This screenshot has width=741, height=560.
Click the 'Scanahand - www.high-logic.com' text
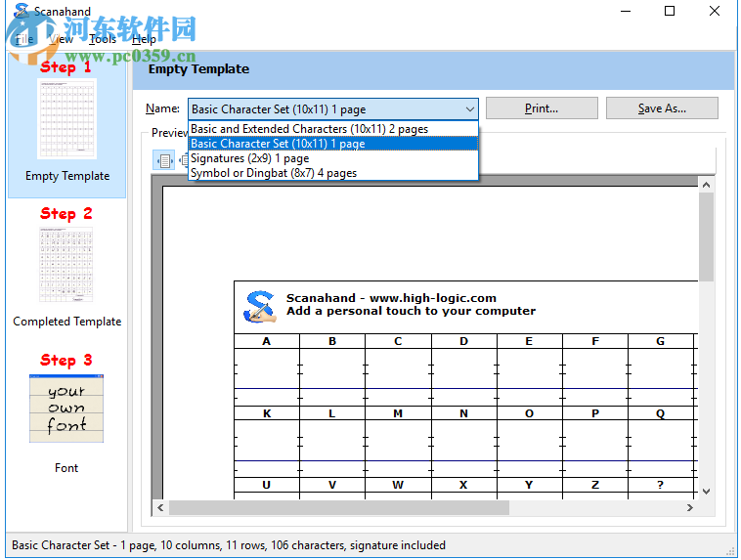(x=391, y=298)
